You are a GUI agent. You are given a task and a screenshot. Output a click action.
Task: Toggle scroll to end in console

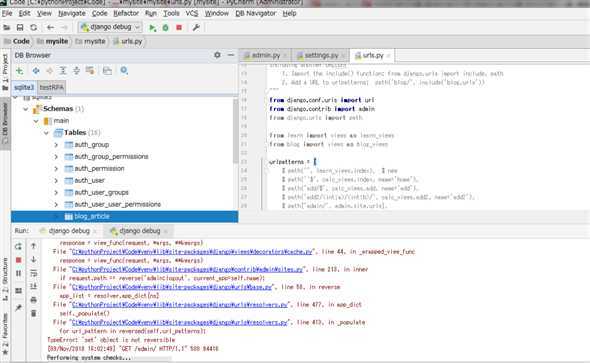coord(33,286)
